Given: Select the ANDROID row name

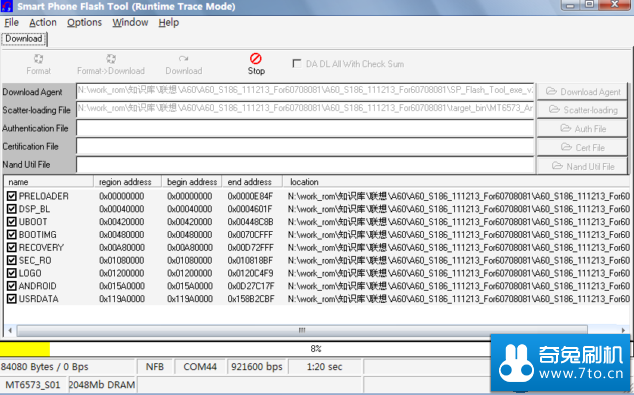Looking at the screenshot, I should click(x=37, y=286).
